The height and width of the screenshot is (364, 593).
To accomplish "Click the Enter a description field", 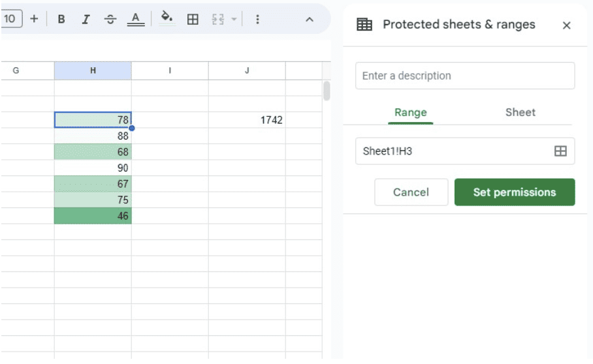I will click(465, 76).
